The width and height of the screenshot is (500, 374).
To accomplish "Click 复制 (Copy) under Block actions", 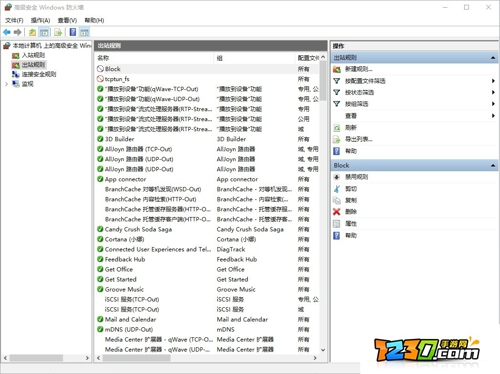I will [351, 200].
